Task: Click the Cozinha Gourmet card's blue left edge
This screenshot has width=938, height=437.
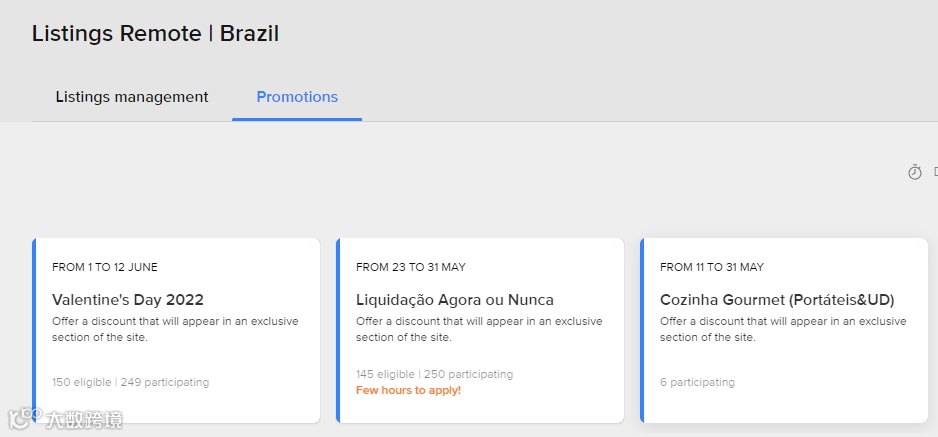Action: tap(642, 330)
